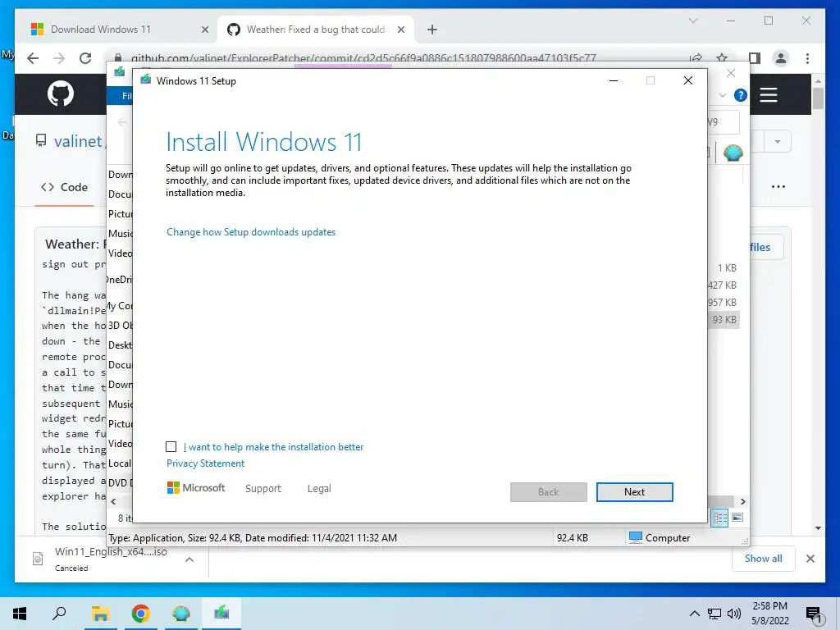Open the dropdown arrow beside the shell icon
This screenshot has height=630, width=840.
pos(778,142)
